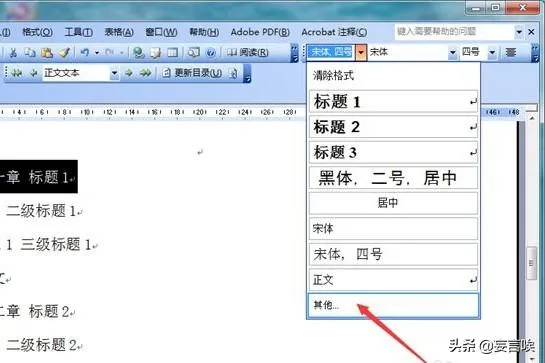Open the 正文文本 outline level dropdown
The height and width of the screenshot is (363, 545).
114,73
